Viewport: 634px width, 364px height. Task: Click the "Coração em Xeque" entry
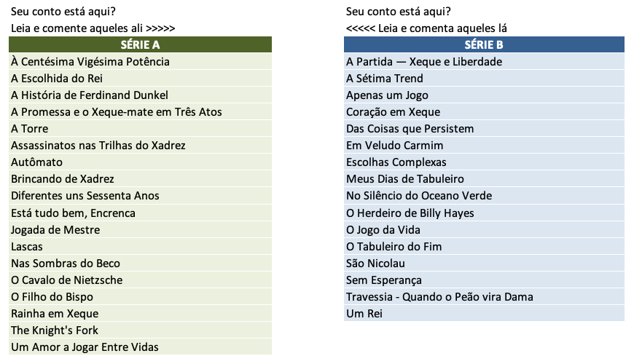click(x=394, y=112)
